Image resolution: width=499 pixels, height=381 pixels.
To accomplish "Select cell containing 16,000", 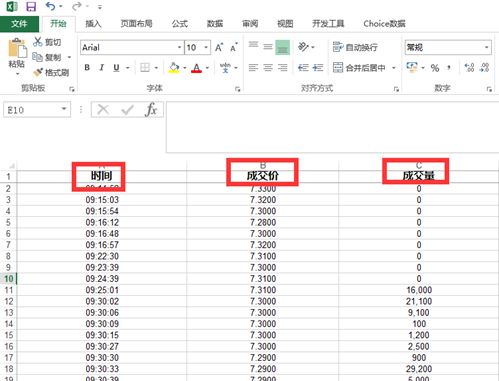I will [419, 290].
